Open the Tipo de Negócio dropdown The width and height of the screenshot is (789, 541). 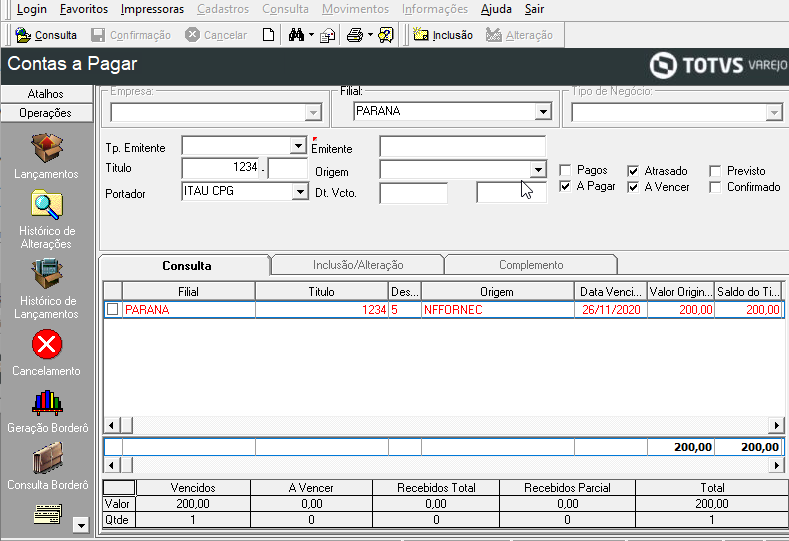774,112
